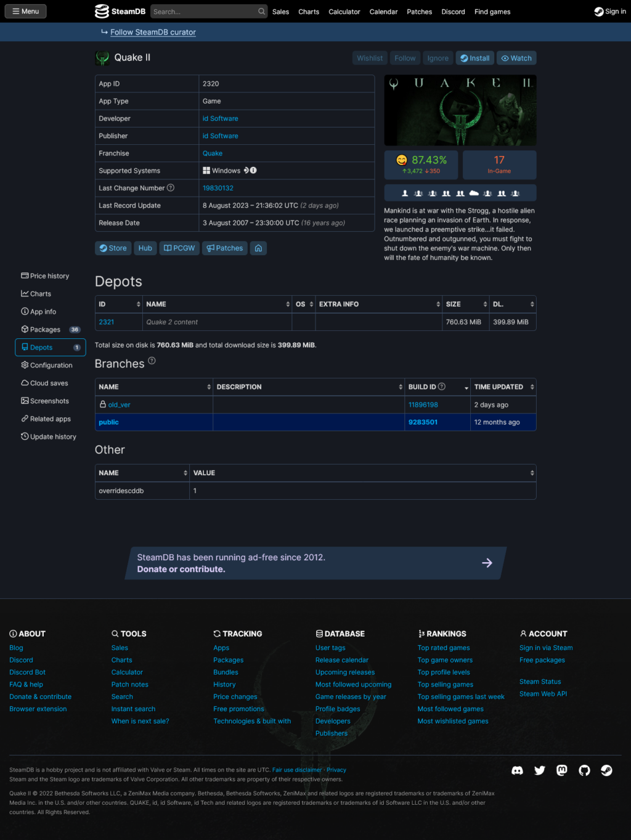Click the home icon button
Viewport: 631px width, 840px height.
coord(258,248)
